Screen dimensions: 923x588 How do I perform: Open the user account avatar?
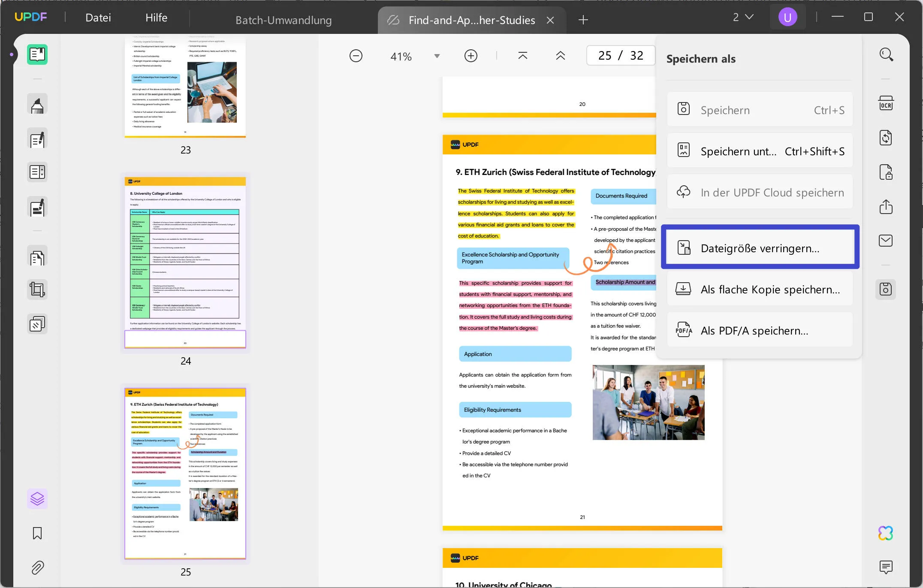(787, 17)
